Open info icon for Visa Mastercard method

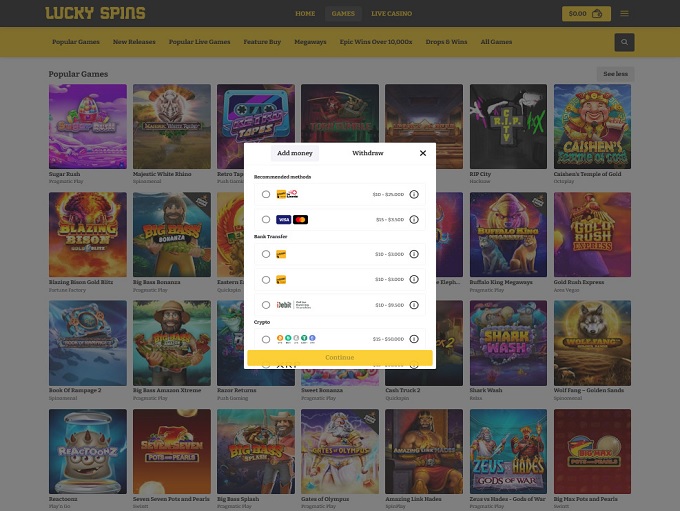(x=414, y=219)
